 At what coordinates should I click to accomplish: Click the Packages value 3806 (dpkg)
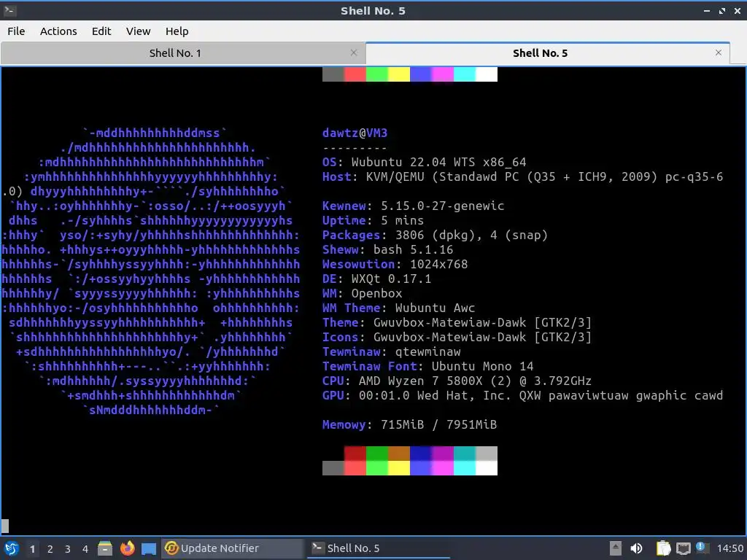click(x=472, y=235)
